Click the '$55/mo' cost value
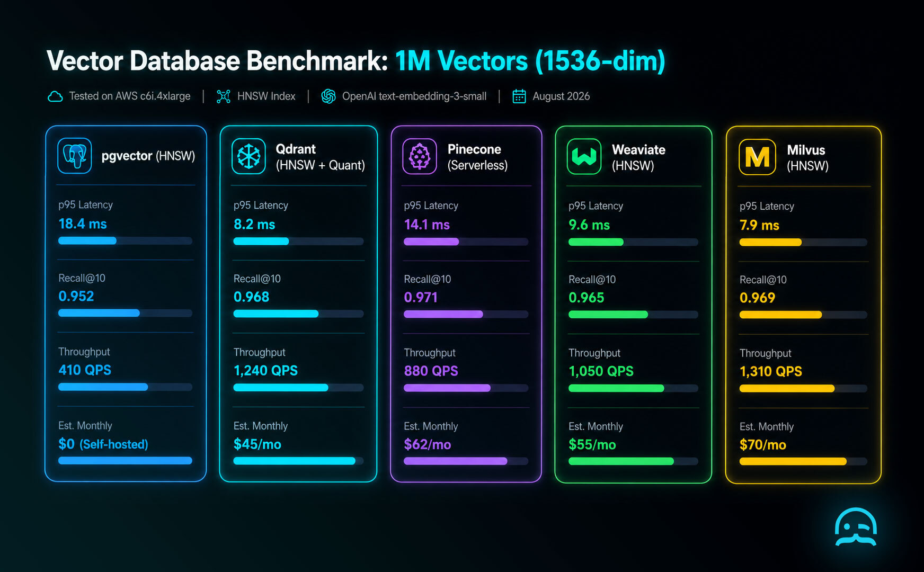Viewport: 924px width, 572px height. (592, 445)
